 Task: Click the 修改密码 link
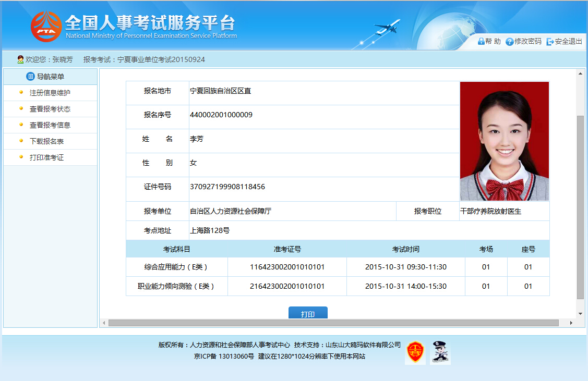pyautogui.click(x=527, y=42)
